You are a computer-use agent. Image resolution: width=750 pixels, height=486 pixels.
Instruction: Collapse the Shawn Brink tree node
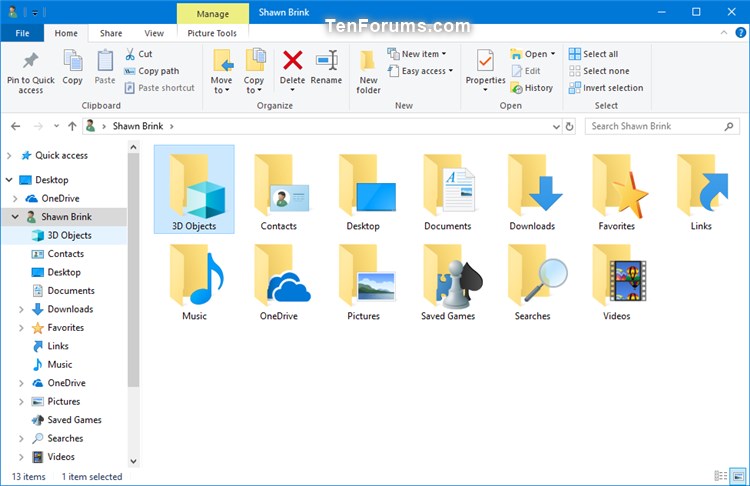coord(15,217)
